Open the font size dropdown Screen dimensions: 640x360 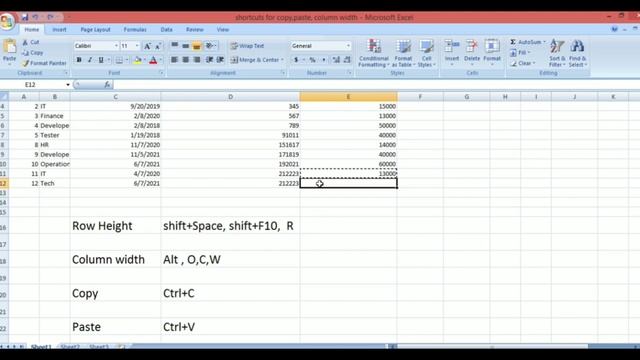pos(137,46)
